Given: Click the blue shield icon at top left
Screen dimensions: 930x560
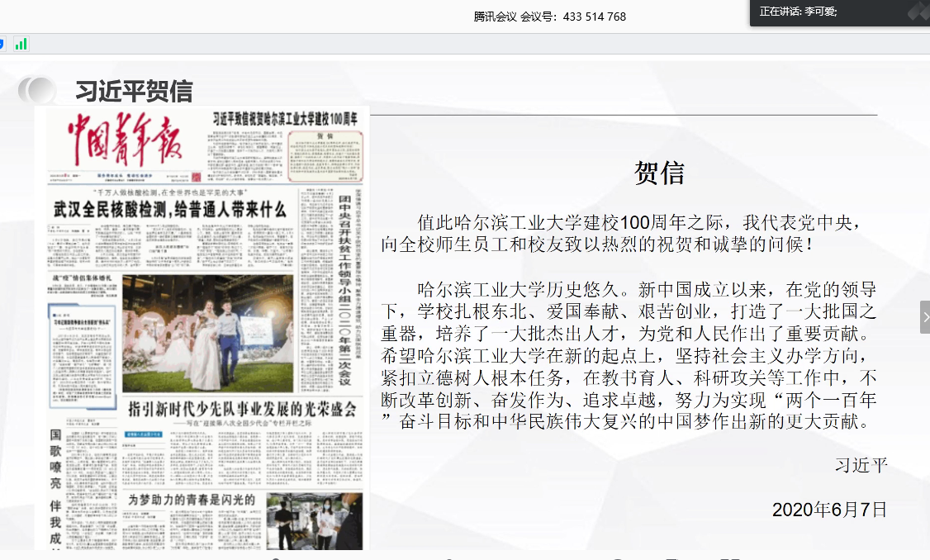Looking at the screenshot, I should click(2, 44).
